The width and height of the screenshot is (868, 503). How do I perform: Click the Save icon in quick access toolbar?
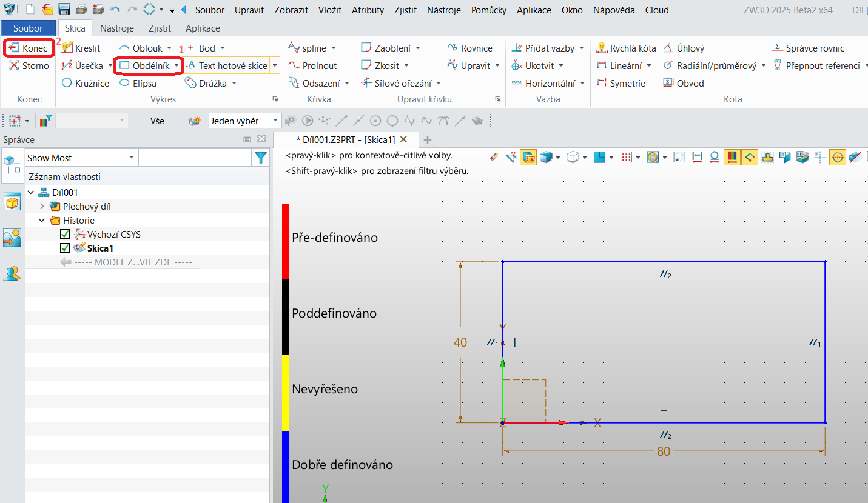point(64,10)
